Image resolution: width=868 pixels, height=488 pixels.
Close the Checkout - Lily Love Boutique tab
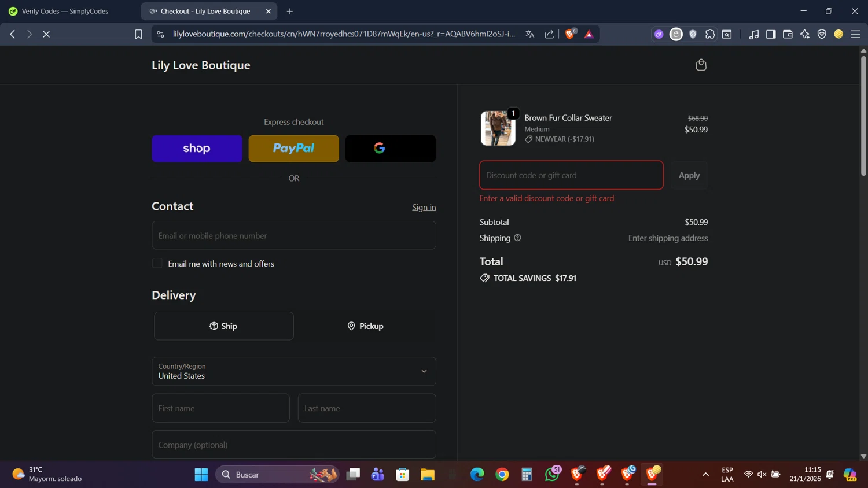(268, 11)
